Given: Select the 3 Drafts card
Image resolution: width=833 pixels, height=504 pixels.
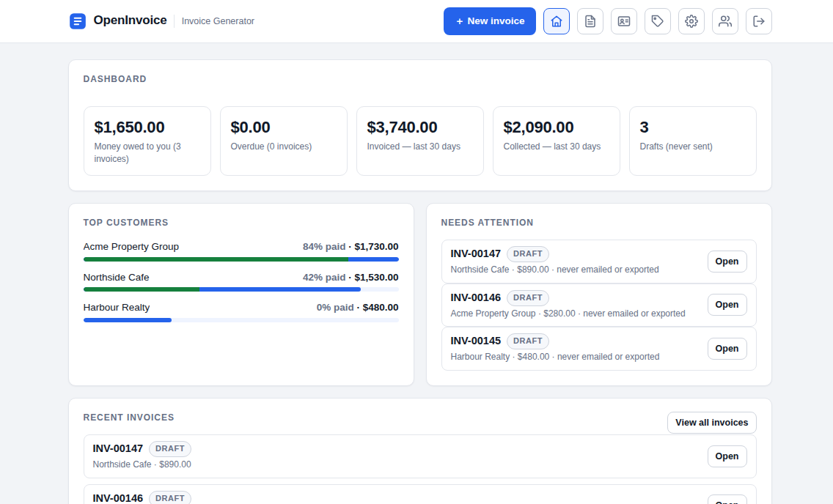Looking at the screenshot, I should click(x=693, y=141).
